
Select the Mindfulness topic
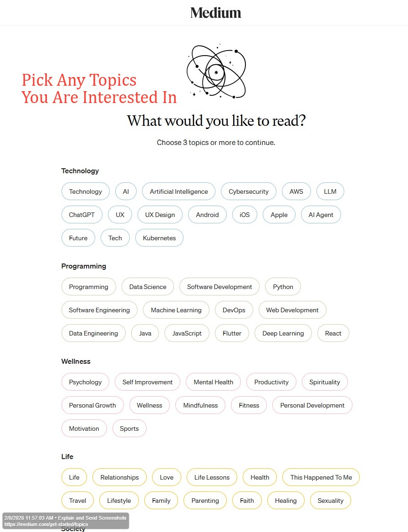(200, 405)
